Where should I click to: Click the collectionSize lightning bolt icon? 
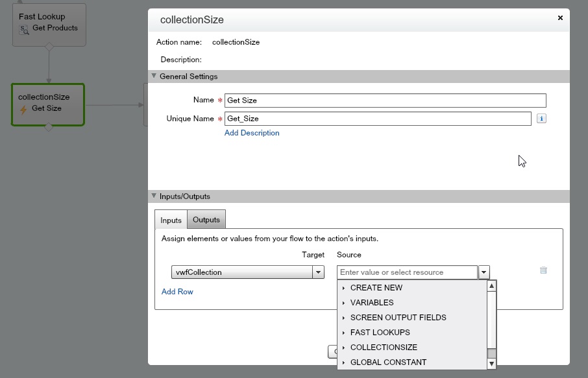coord(23,109)
